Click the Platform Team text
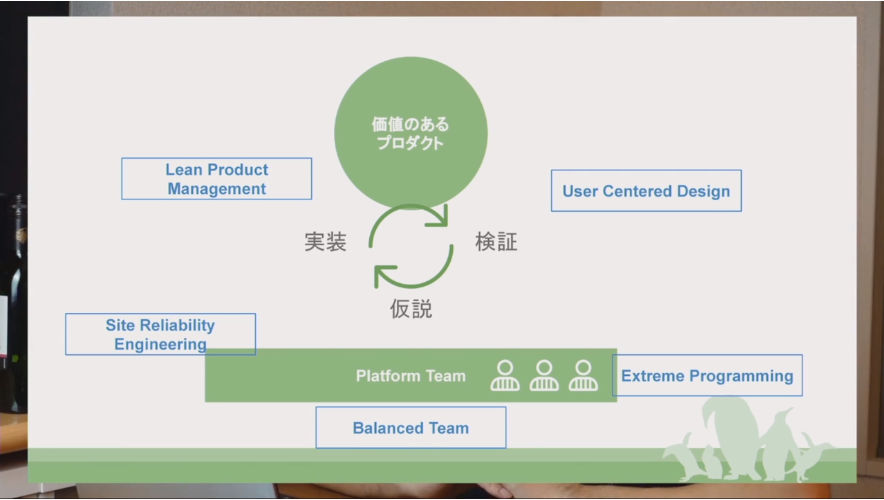The image size is (884, 500). pos(410,376)
